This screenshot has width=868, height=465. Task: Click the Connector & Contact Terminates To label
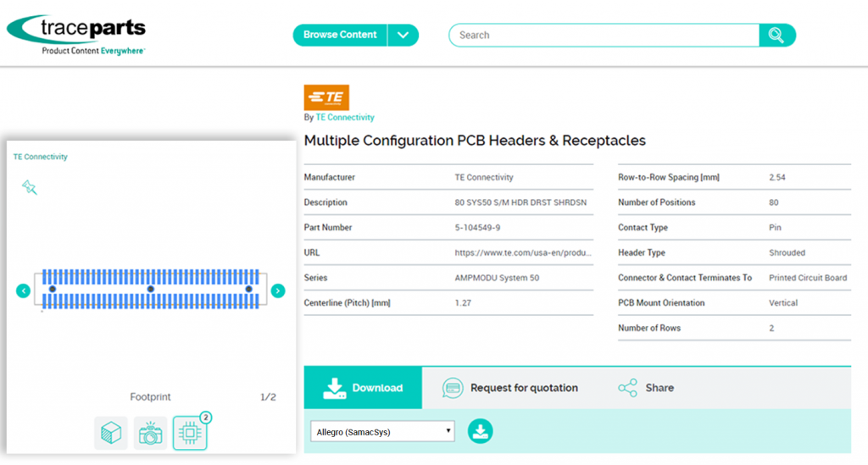685,278
